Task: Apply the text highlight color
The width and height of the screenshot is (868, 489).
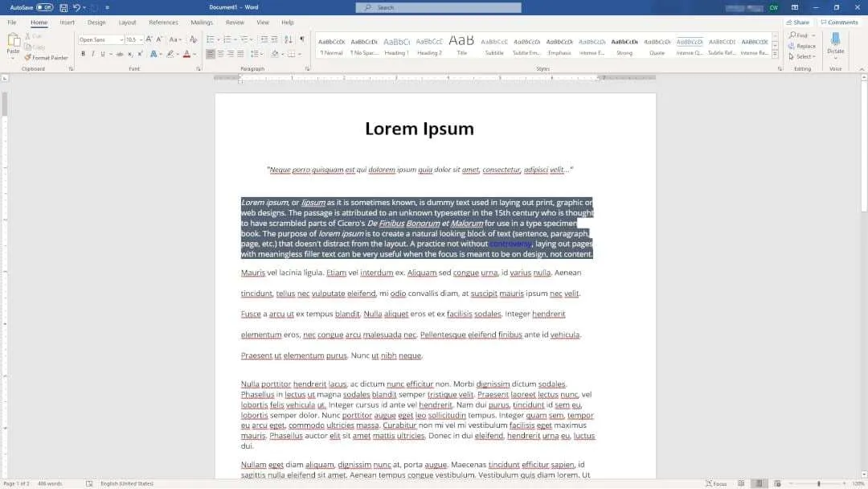Action: 170,54
